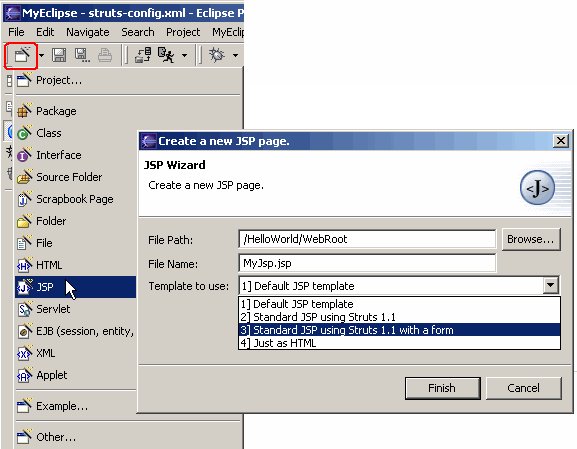
Task: Choose Class from the New menu
Action: (76, 133)
